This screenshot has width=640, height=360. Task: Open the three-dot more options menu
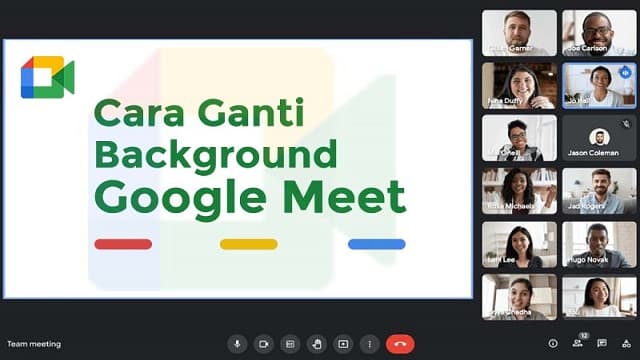pyautogui.click(x=370, y=344)
